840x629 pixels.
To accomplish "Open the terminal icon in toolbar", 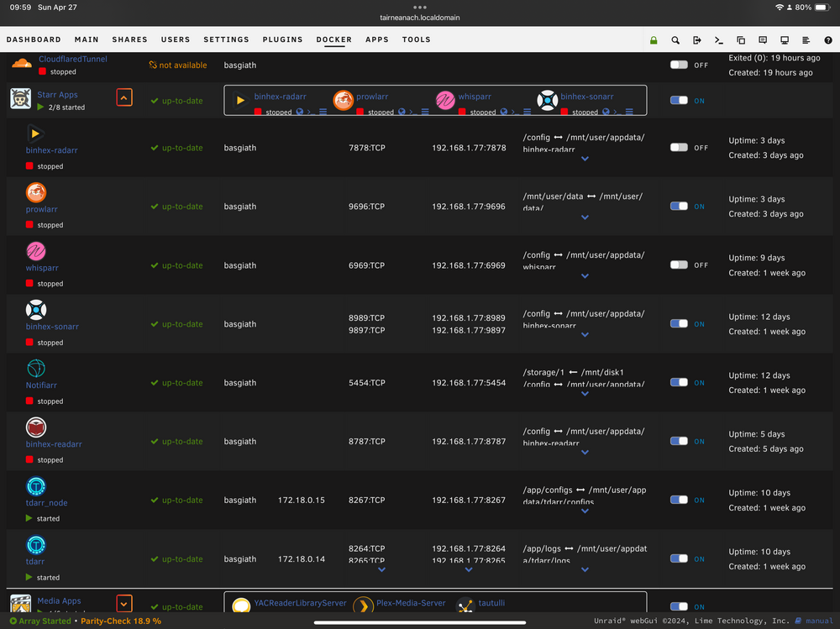I will pyautogui.click(x=719, y=40).
